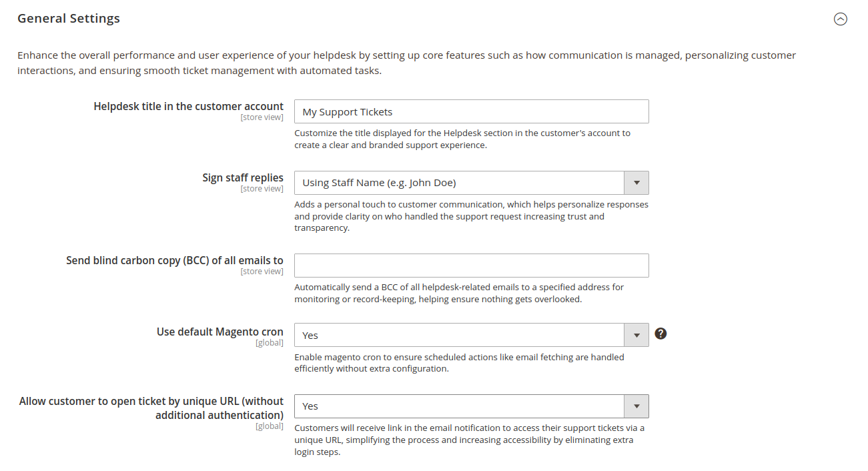Image resolution: width=868 pixels, height=471 pixels.
Task: Open the Use default Magento cron dropdown arrow
Action: 636,335
